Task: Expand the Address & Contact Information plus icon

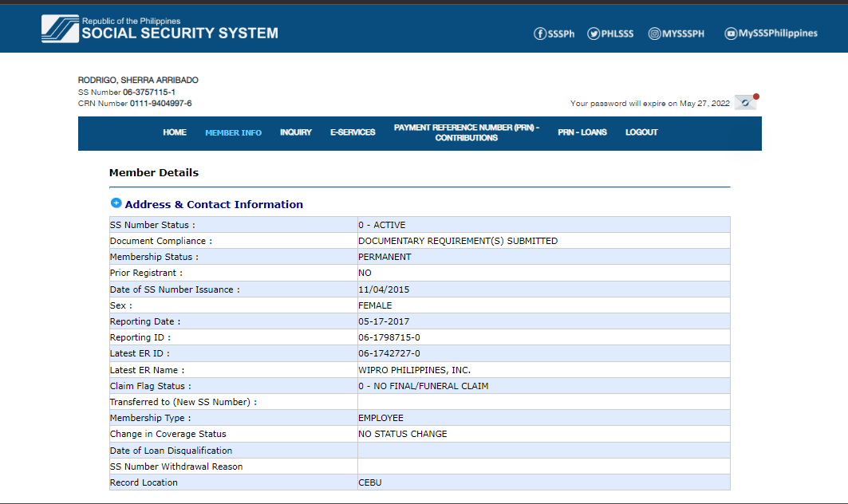Action: pos(116,203)
